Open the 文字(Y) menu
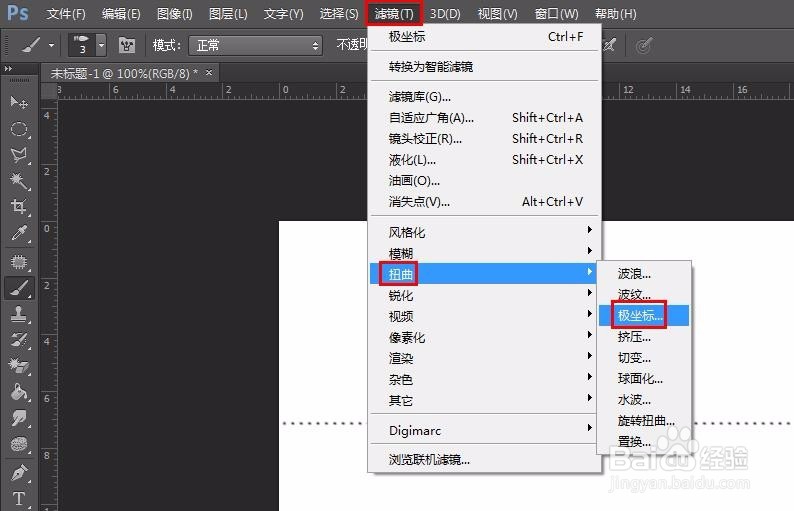 click(x=284, y=14)
